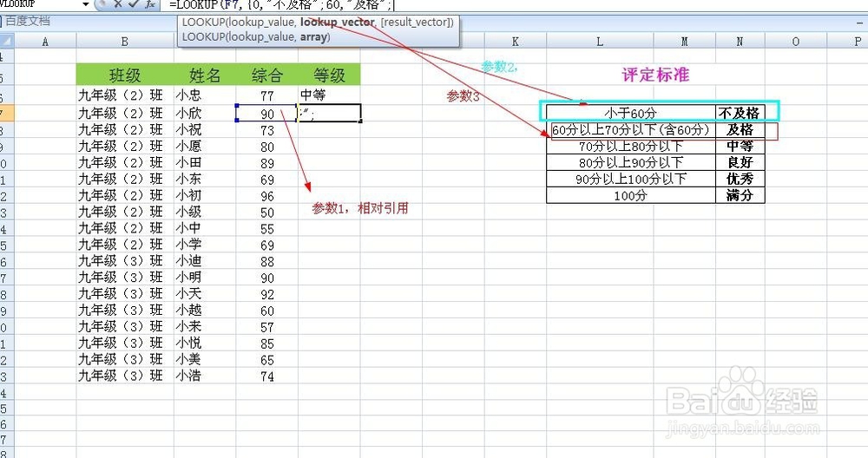Select the 100分 criteria cell
The width and height of the screenshot is (868, 458).
[x=631, y=195]
